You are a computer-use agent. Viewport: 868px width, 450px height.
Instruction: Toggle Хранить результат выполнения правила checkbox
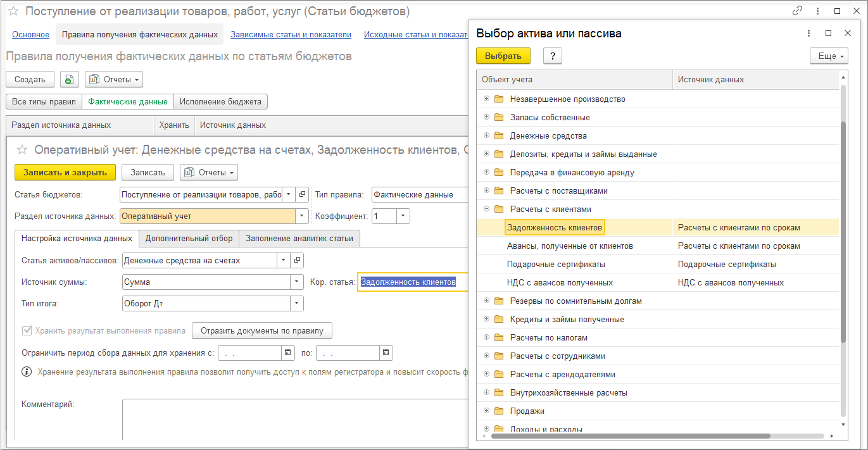pos(27,330)
